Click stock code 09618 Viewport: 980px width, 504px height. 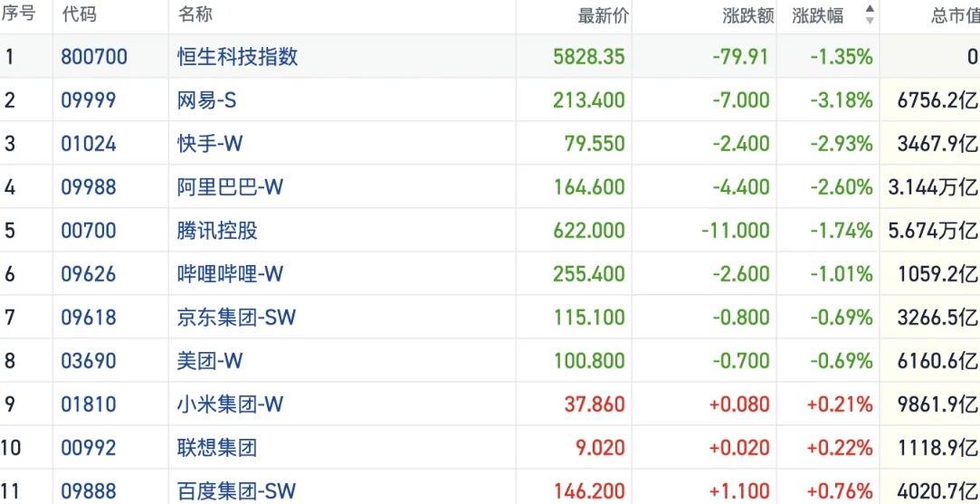tap(89, 318)
